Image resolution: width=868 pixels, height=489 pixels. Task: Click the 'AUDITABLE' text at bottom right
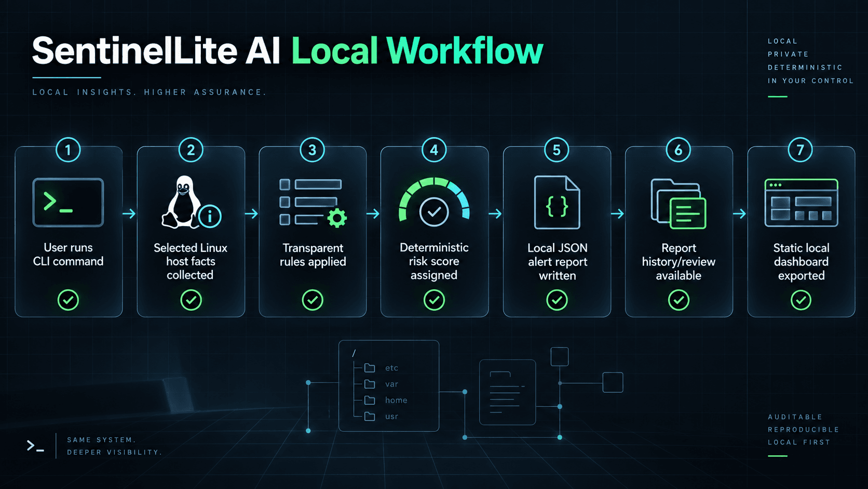(x=795, y=417)
